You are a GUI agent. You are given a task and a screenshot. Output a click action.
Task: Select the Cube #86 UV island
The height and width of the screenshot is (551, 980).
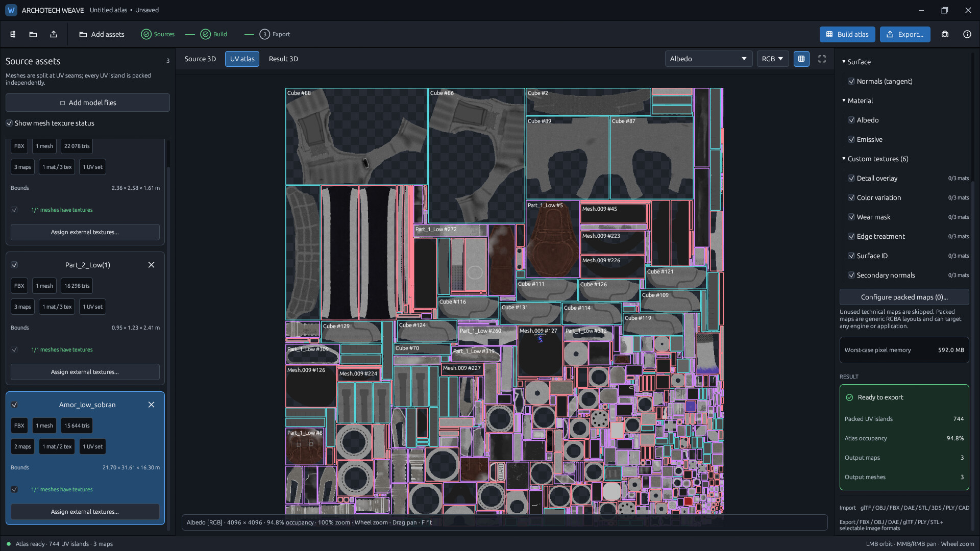pyautogui.click(x=476, y=156)
